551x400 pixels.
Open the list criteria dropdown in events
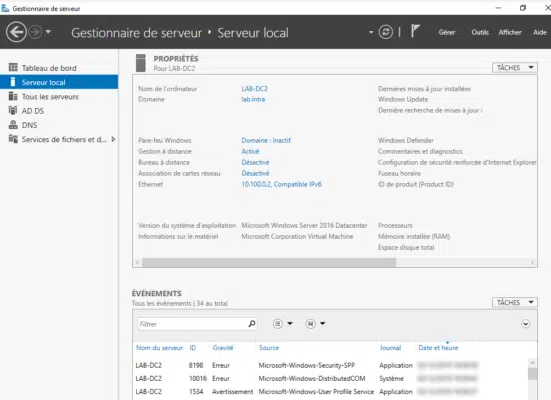coord(283,323)
